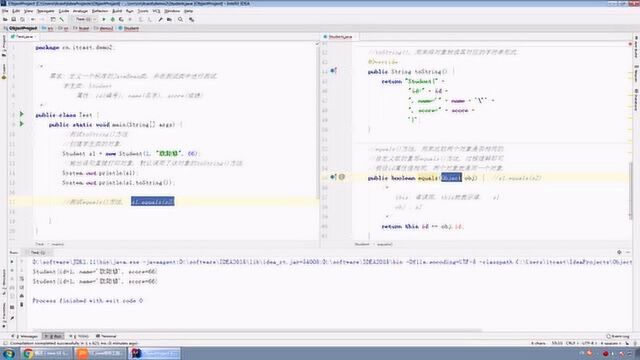Viewport: 640px width, 360px height.
Task: Open Run panel settings gear
Action: pos(619,252)
